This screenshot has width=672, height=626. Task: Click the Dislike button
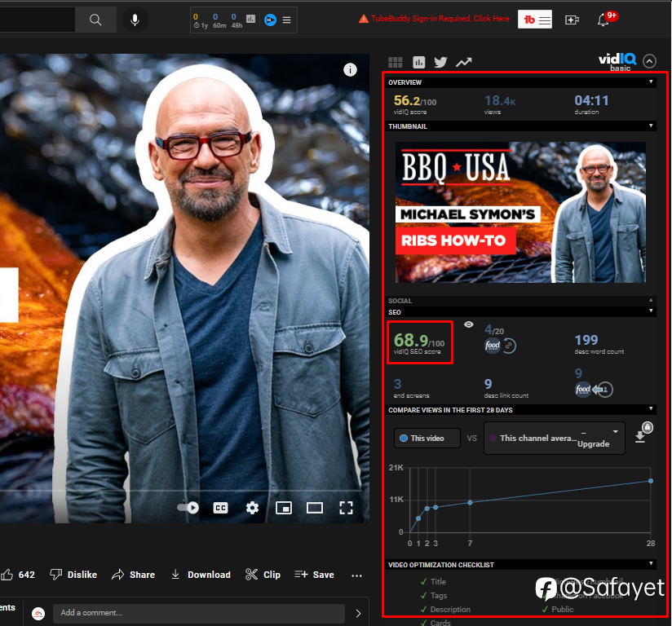73,575
